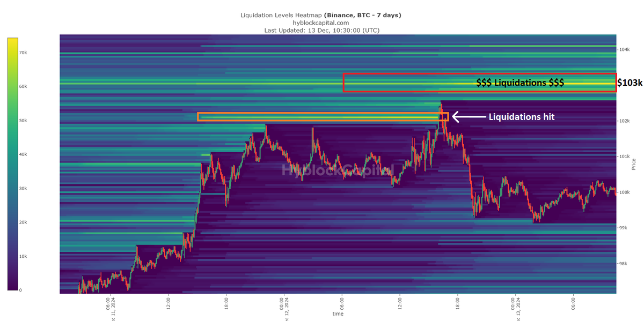The image size is (644, 321).
Task: Click the 104k price axis tick
Action: pyautogui.click(x=624, y=50)
